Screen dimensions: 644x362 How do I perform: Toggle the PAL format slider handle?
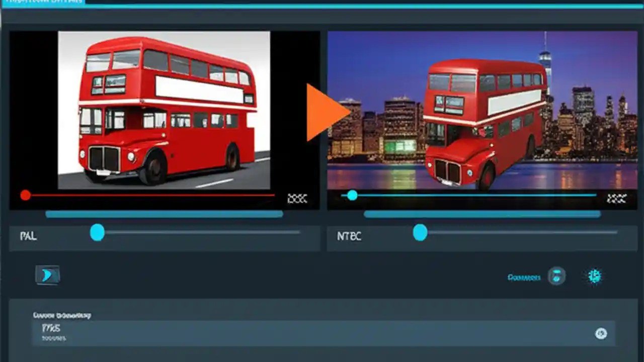pyautogui.click(x=97, y=232)
